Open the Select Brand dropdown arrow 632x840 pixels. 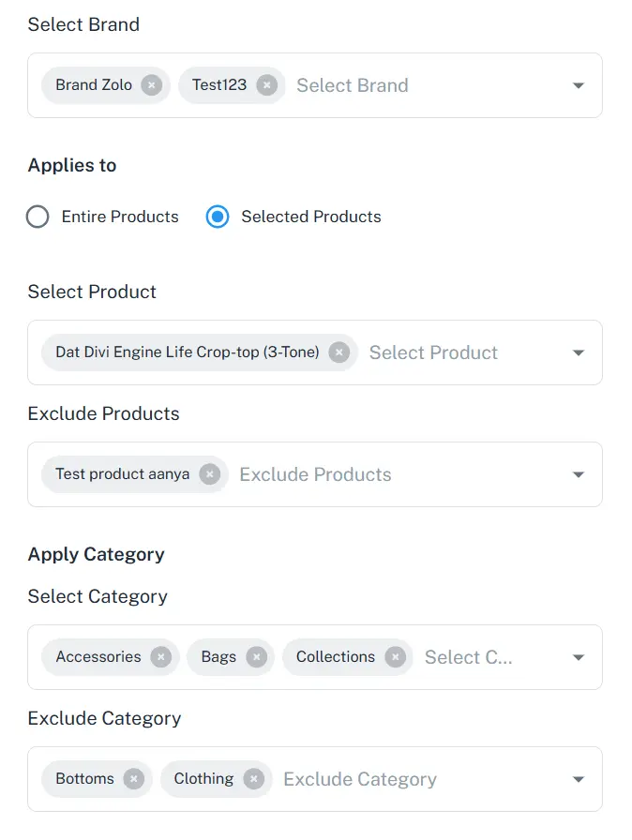tap(578, 84)
